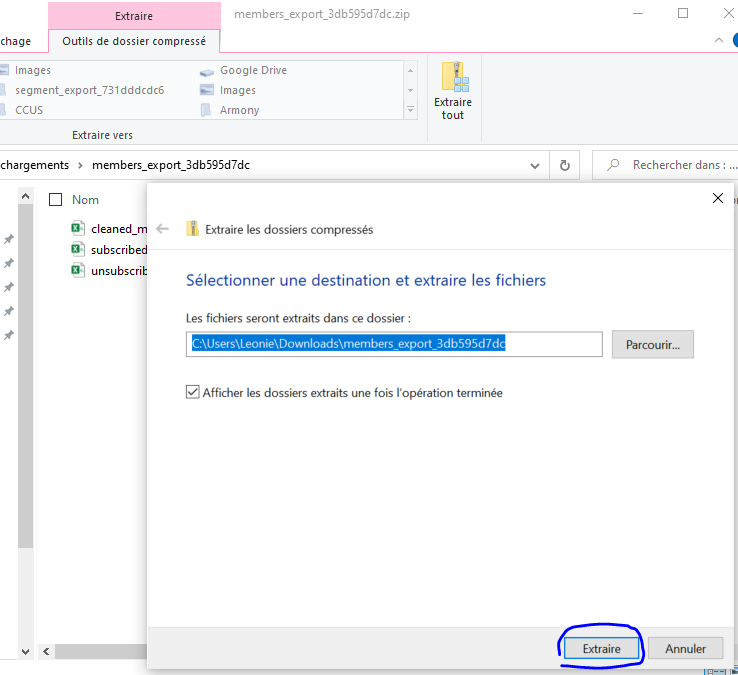Screen dimensions: 738x675
Task: Open the partially visible chage tab
Action: tap(16, 41)
